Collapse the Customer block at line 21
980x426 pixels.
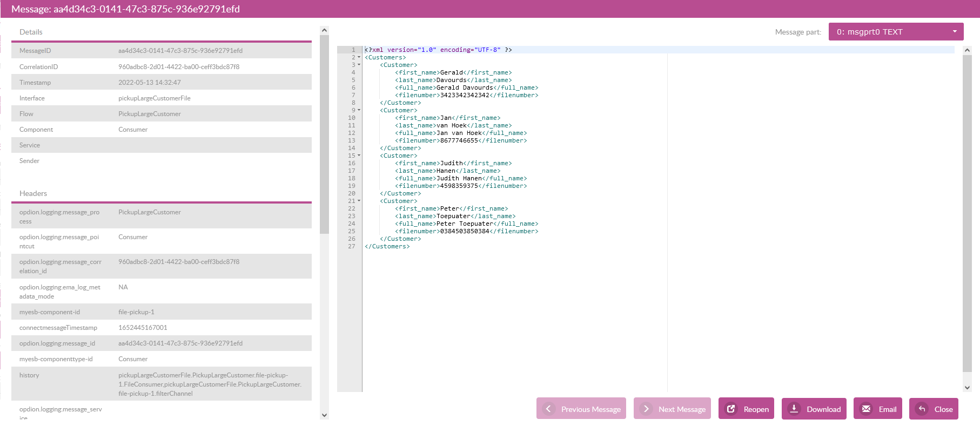(x=359, y=201)
